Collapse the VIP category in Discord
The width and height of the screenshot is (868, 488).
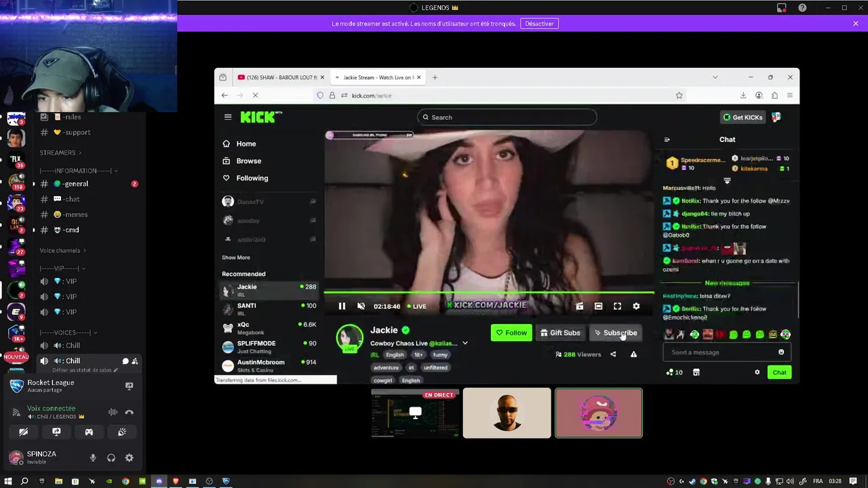pos(62,268)
